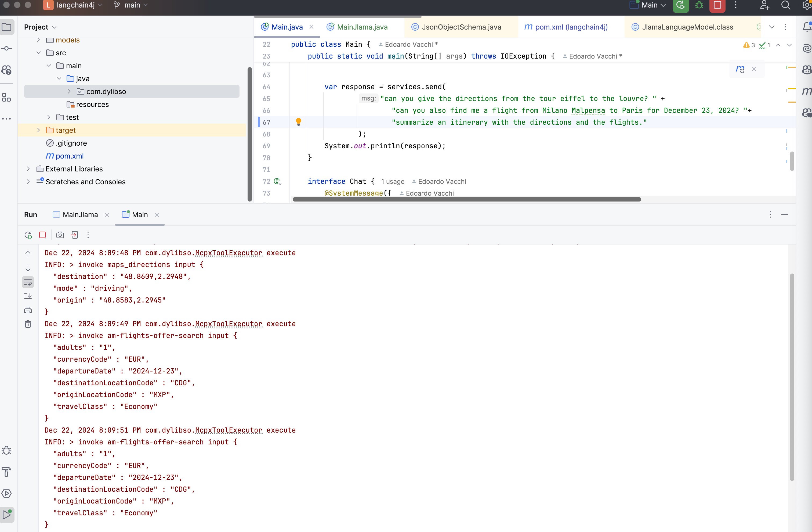
Task: Click the camera thread dump icon
Action: click(x=60, y=235)
